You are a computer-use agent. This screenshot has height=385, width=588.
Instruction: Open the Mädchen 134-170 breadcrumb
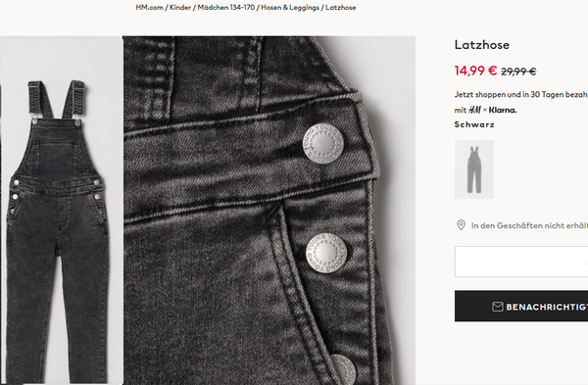coord(226,8)
